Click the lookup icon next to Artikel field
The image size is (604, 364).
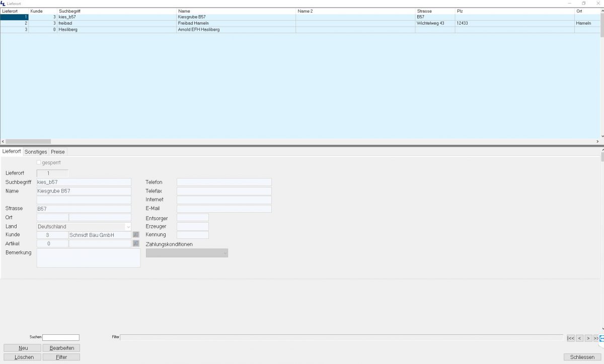click(x=135, y=243)
